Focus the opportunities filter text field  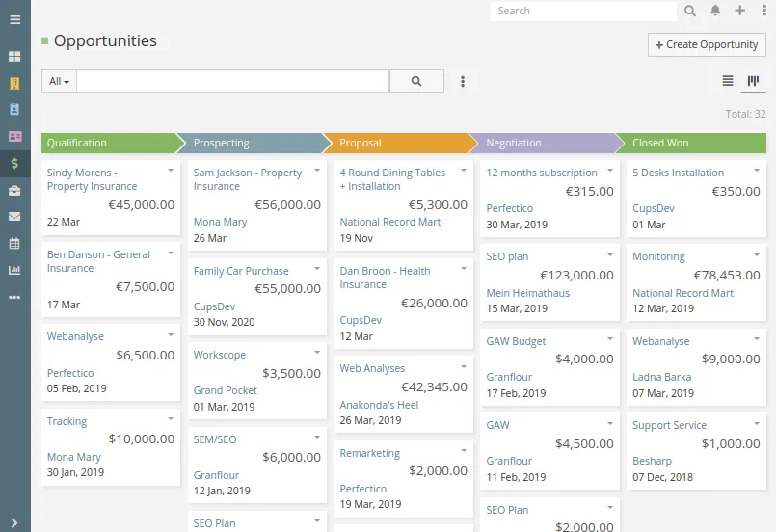point(233,81)
